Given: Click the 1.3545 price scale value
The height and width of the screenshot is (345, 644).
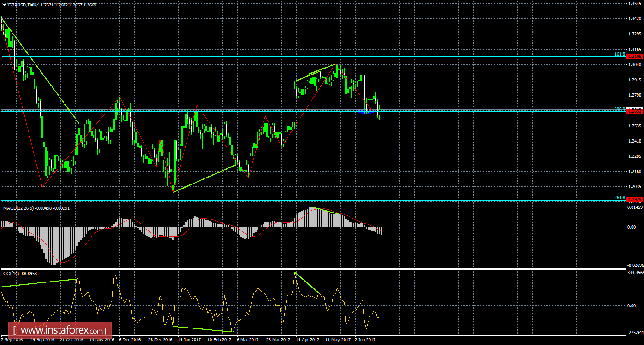Looking at the screenshot, I should [635, 4].
